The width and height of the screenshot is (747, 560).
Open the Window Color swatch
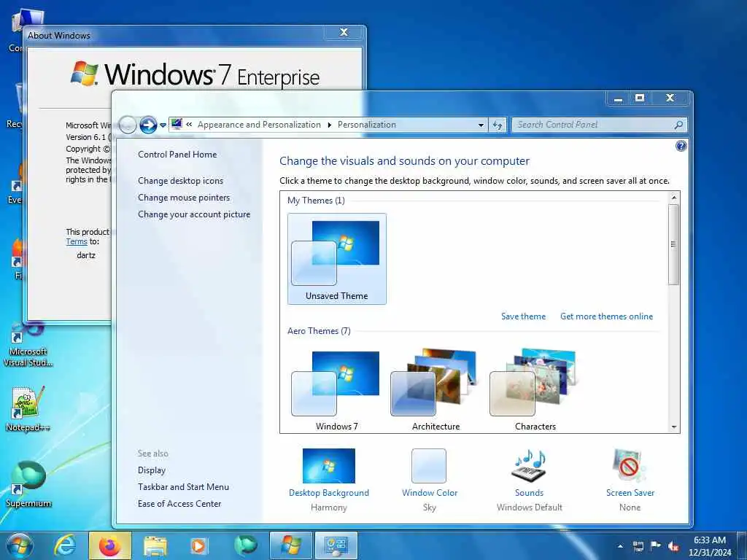tap(429, 466)
